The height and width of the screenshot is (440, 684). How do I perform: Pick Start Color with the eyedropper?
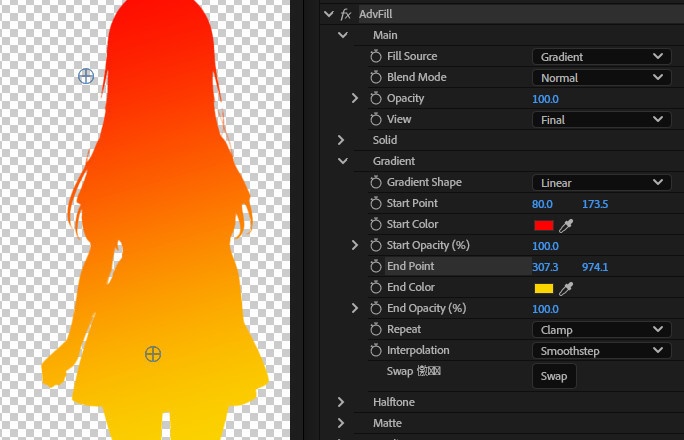pyautogui.click(x=566, y=225)
